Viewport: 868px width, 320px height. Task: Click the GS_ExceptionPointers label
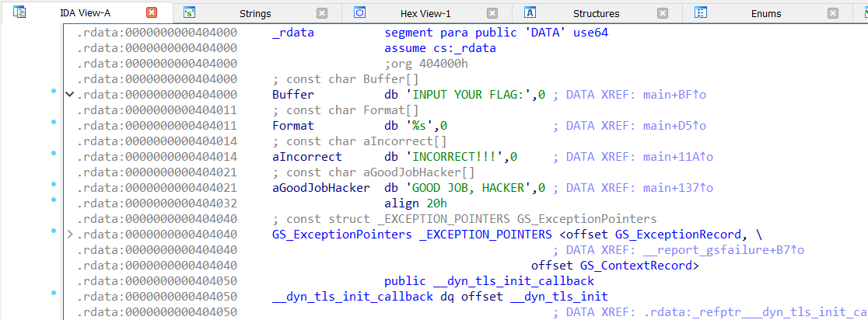342,235
